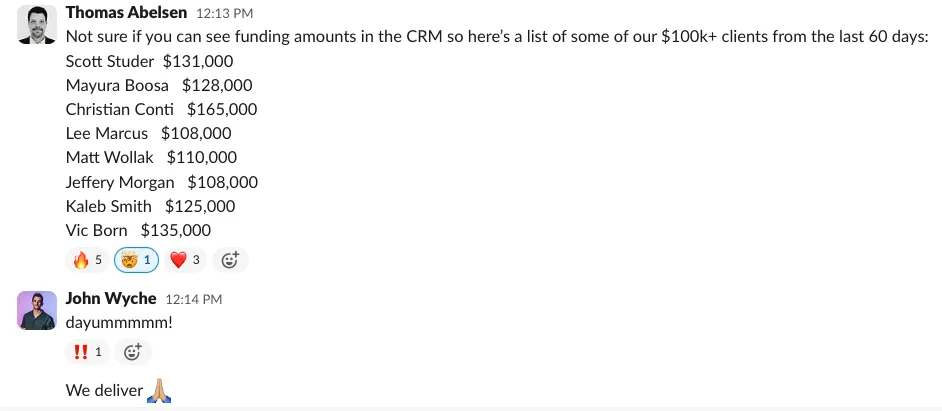Click the Vic Born $135,000 line
This screenshot has height=411, width=942.
138,230
